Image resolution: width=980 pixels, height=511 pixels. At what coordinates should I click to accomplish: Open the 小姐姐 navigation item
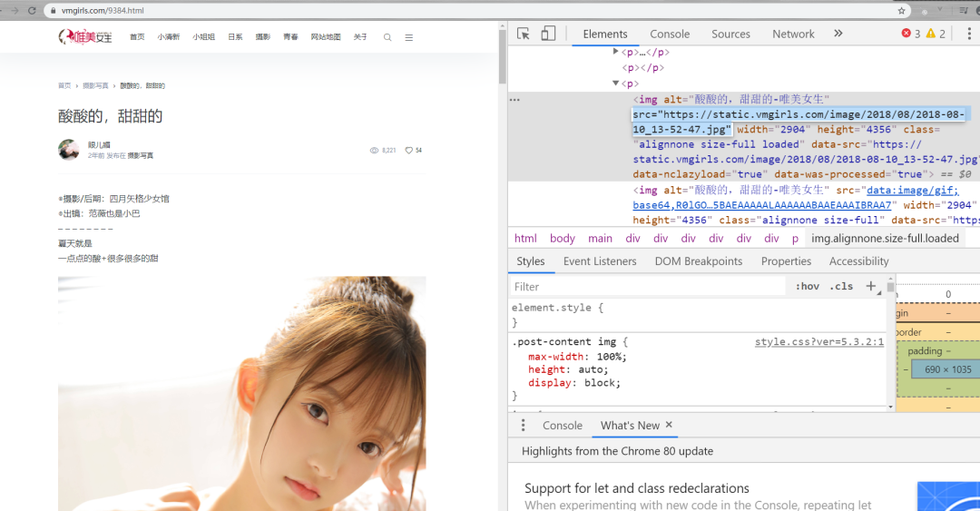(x=203, y=37)
